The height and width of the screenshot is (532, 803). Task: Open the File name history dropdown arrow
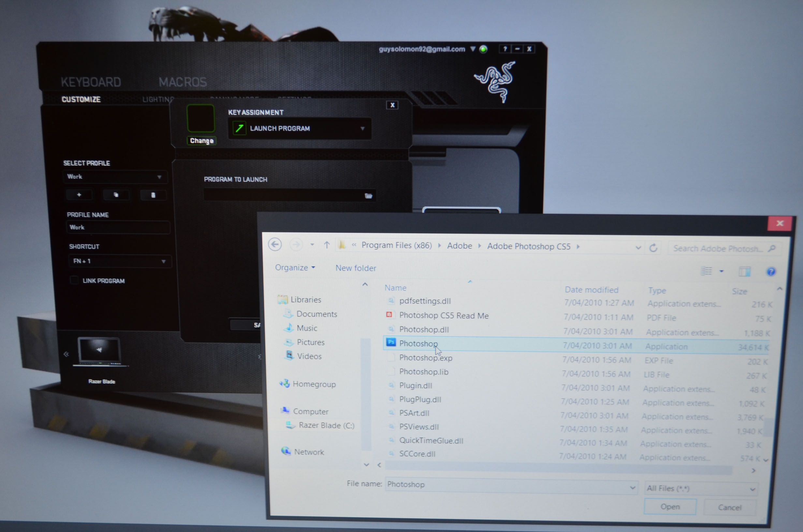pyautogui.click(x=633, y=488)
